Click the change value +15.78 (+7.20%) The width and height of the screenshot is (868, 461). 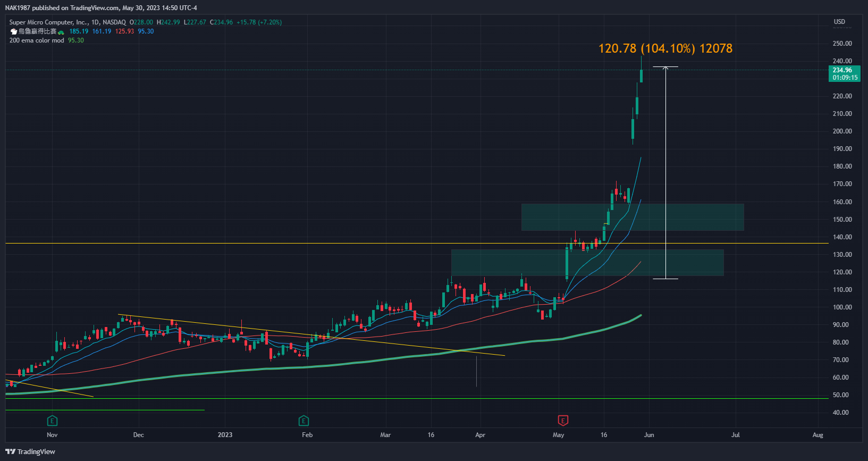(x=259, y=22)
